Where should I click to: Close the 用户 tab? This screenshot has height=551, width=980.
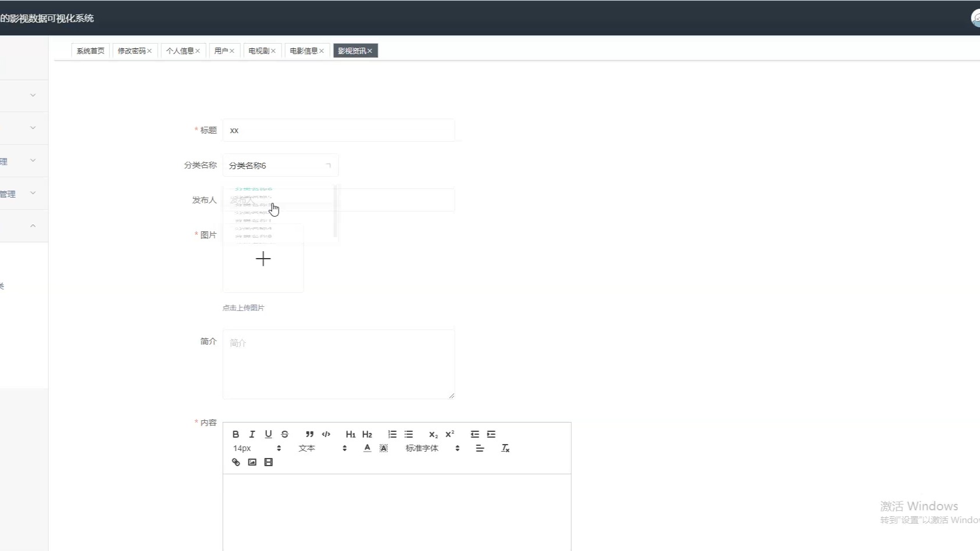pyautogui.click(x=232, y=51)
